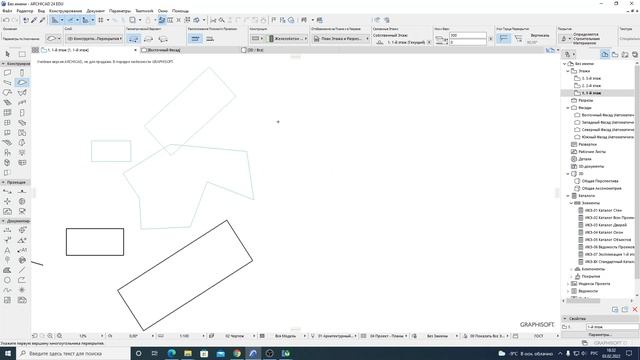Click the Windows Start button
The image size is (640, 360).
tap(8, 353)
